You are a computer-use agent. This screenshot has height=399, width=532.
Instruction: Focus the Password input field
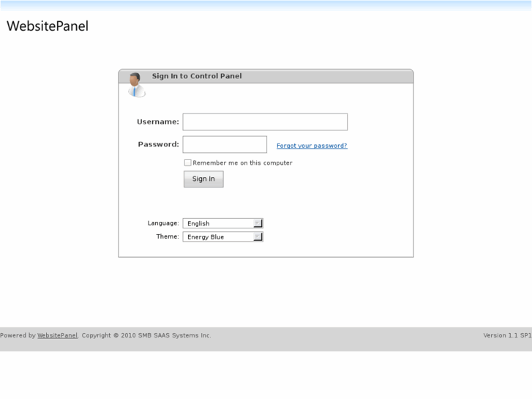[225, 144]
